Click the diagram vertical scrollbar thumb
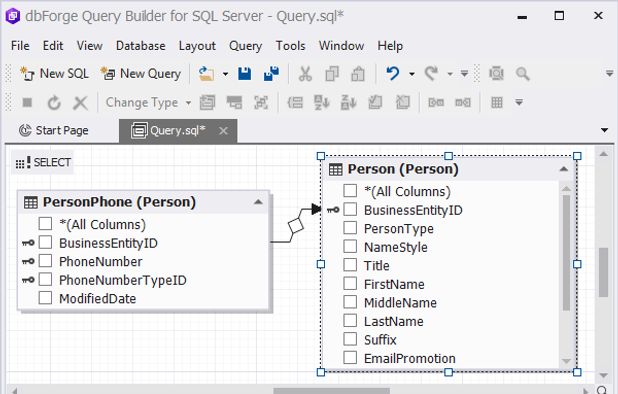The image size is (618, 394). pos(603,272)
